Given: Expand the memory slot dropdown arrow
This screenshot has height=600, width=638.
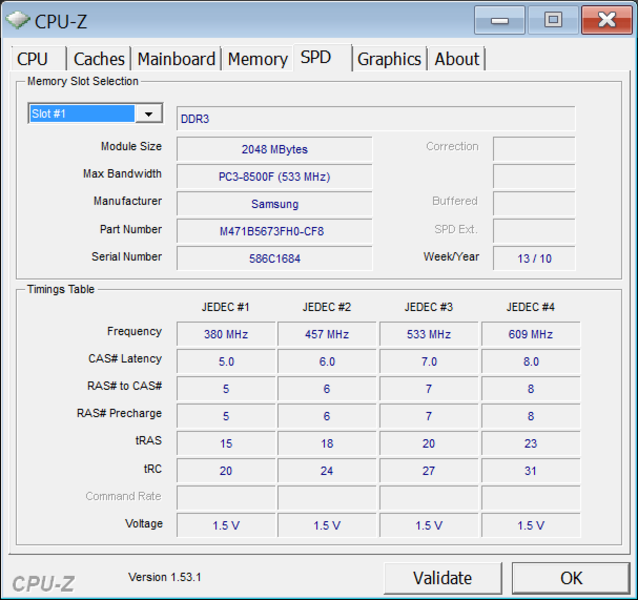Looking at the screenshot, I should 149,114.
